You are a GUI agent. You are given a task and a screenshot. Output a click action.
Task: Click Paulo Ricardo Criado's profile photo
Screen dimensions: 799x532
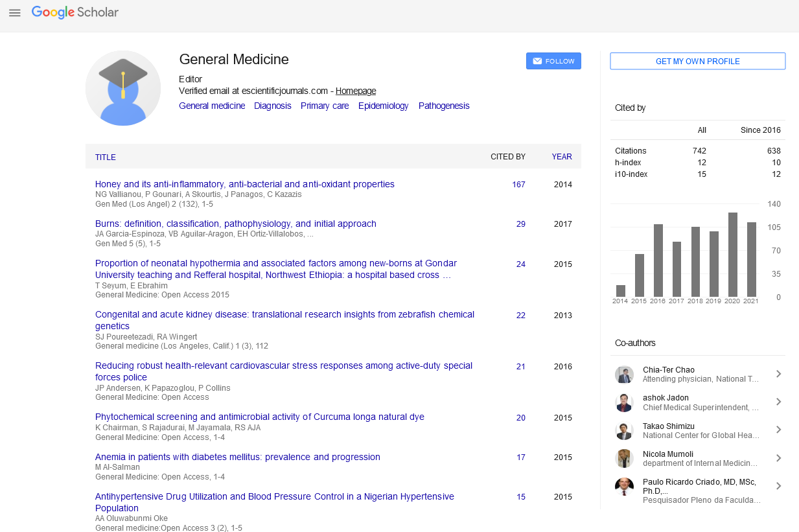(x=624, y=486)
